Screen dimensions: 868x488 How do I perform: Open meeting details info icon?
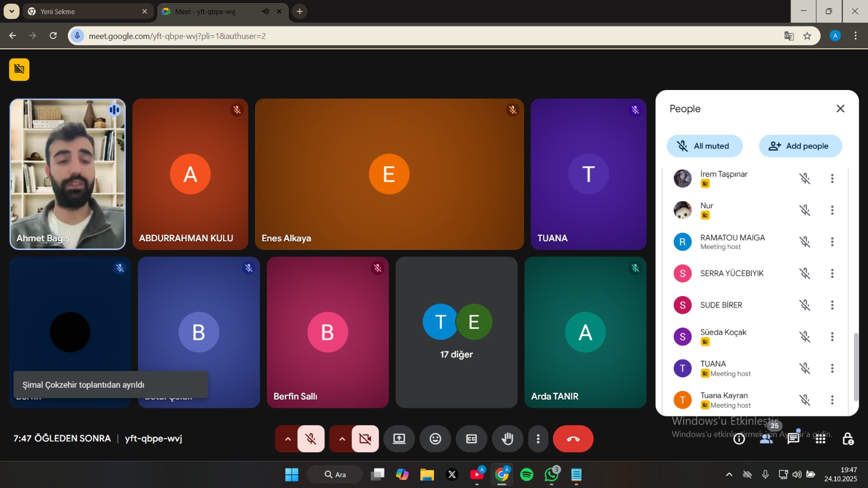click(739, 439)
